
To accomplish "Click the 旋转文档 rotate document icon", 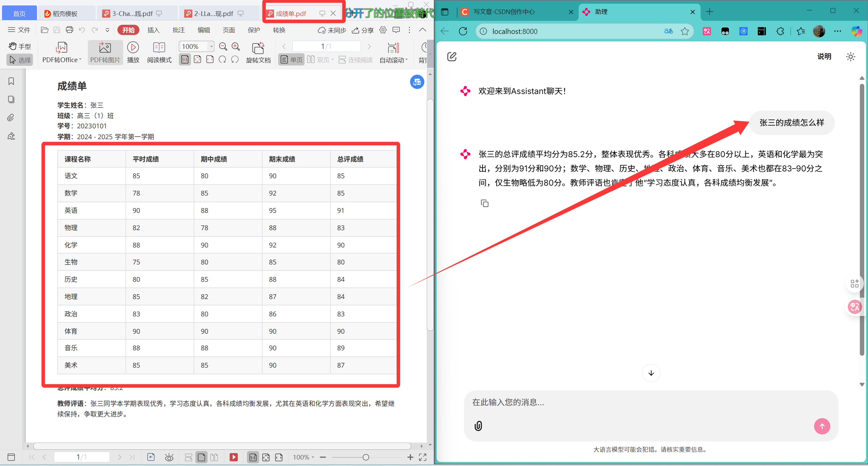I will (258, 48).
